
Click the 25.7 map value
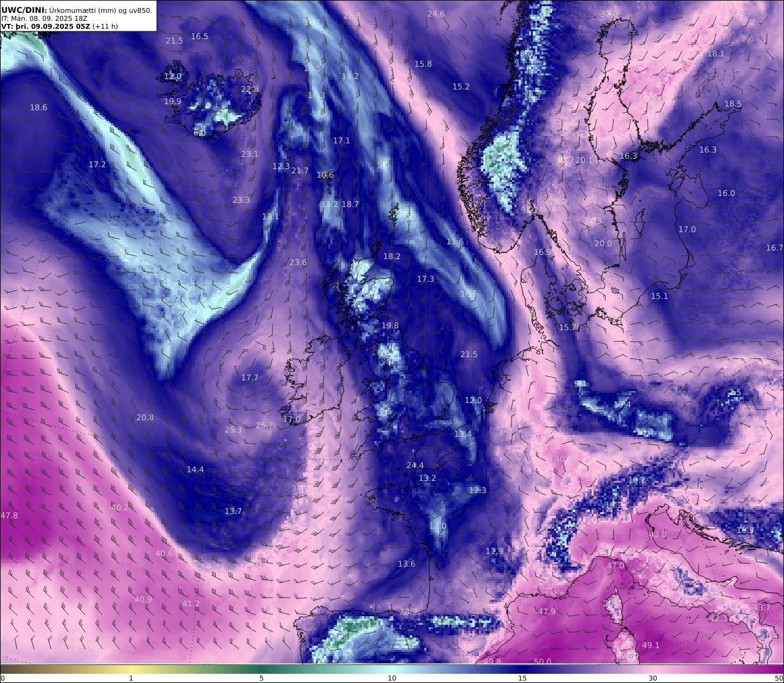[x=265, y=425]
